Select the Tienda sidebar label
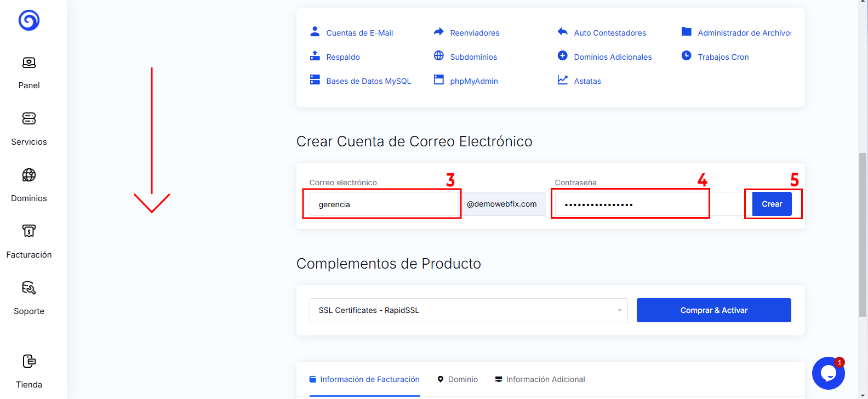This screenshot has width=868, height=399. point(29,385)
